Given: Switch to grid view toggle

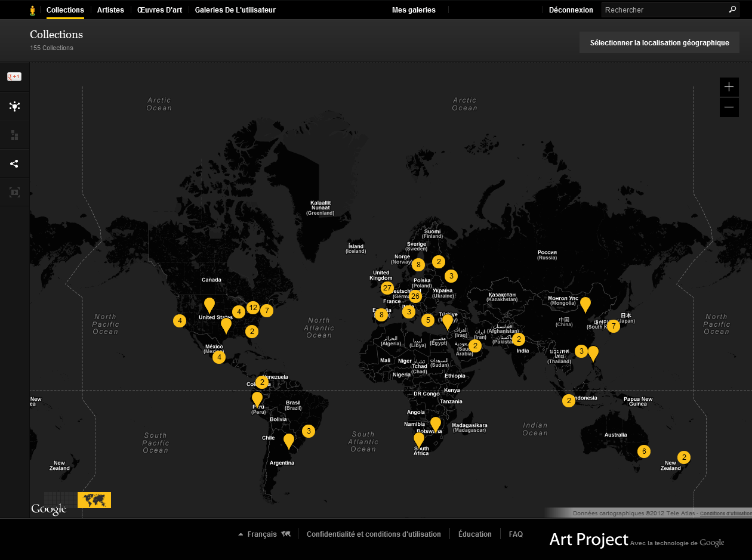Looking at the screenshot, I should coord(60,500).
